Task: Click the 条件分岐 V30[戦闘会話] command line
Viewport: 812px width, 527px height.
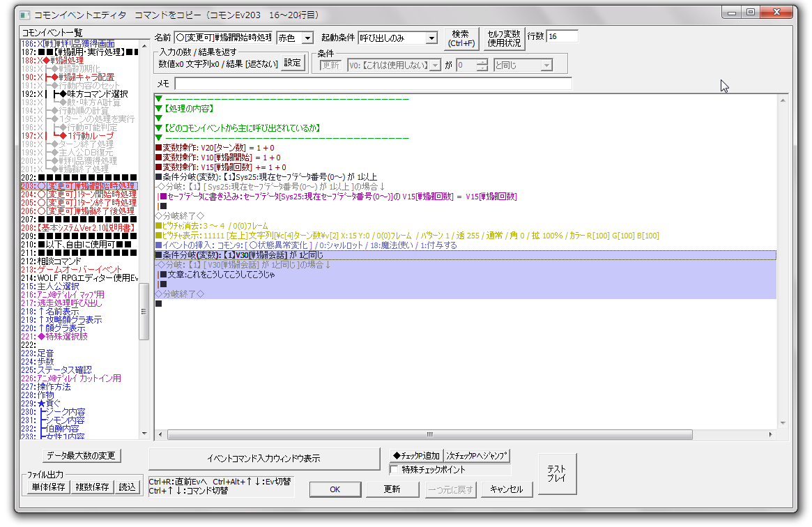Action: coord(465,255)
